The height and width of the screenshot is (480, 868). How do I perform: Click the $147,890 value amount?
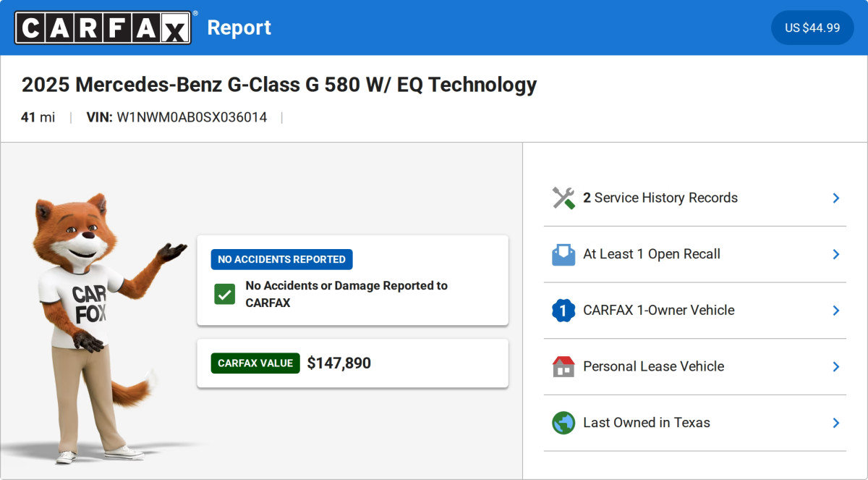tap(339, 363)
